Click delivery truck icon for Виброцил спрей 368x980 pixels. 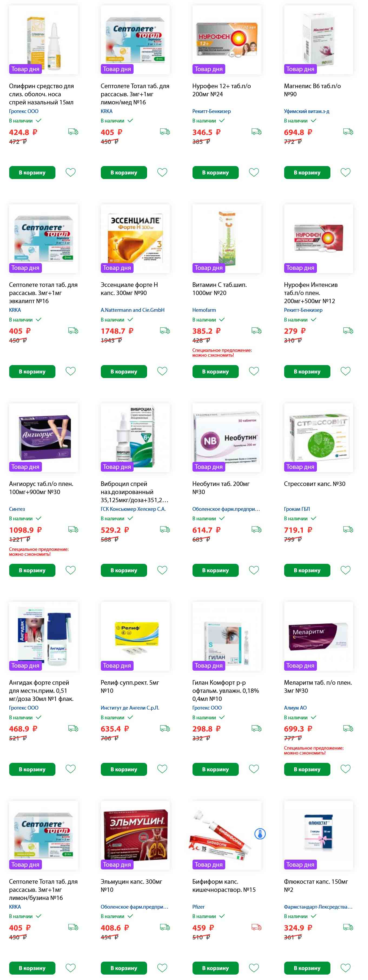pos(164,529)
